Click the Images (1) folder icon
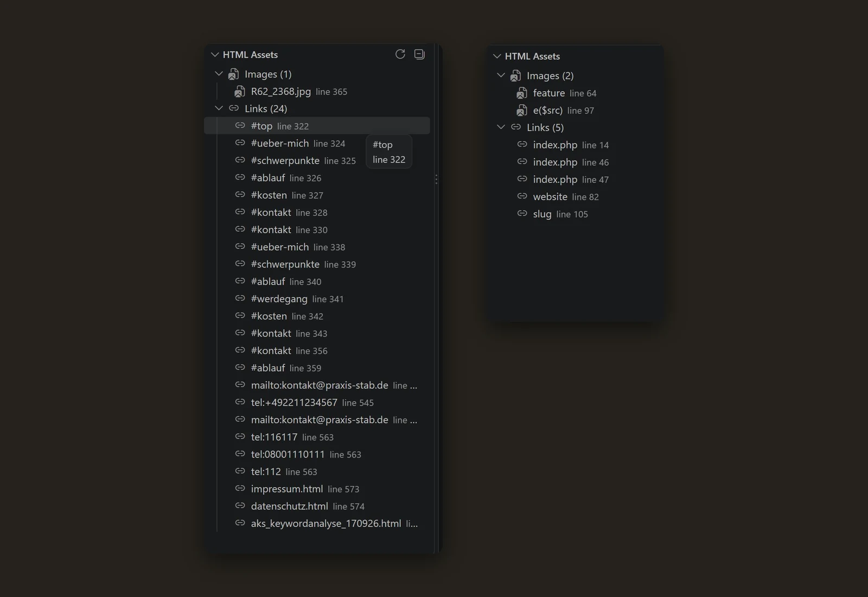This screenshot has width=868, height=597. tap(234, 74)
